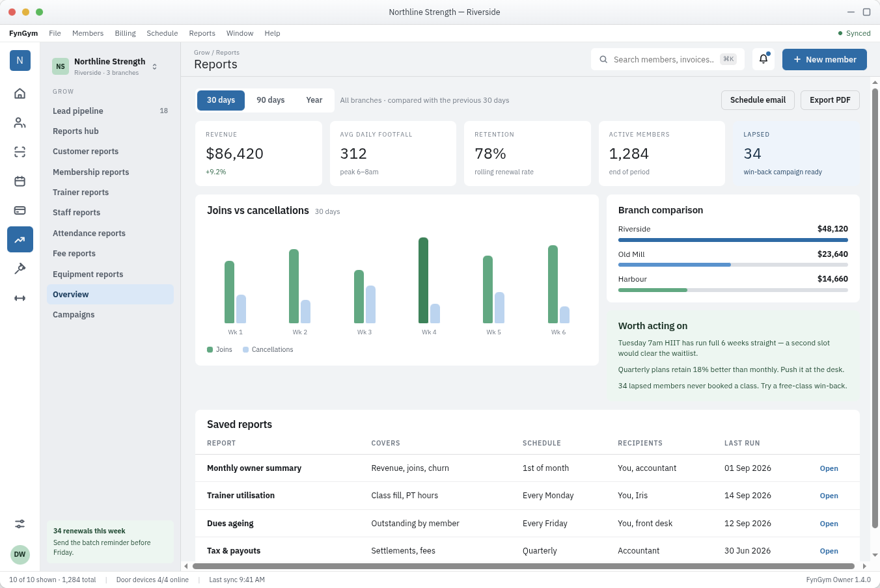Image resolution: width=880 pixels, height=588 pixels.
Task: Click Export PDF
Action: coord(830,100)
